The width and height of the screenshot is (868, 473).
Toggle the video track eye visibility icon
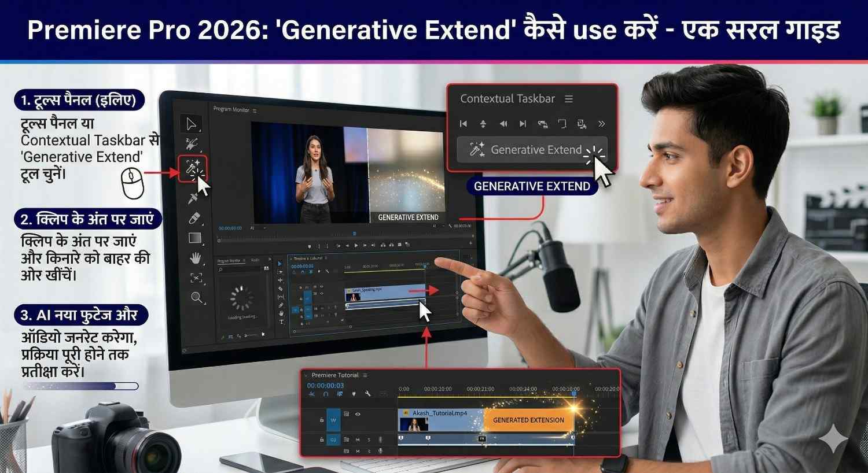coord(358,414)
